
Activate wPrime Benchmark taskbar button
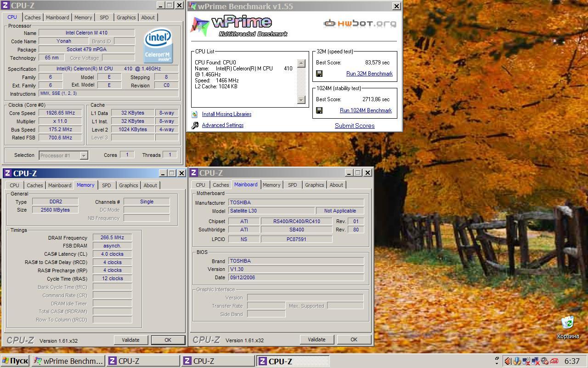pyautogui.click(x=68, y=361)
